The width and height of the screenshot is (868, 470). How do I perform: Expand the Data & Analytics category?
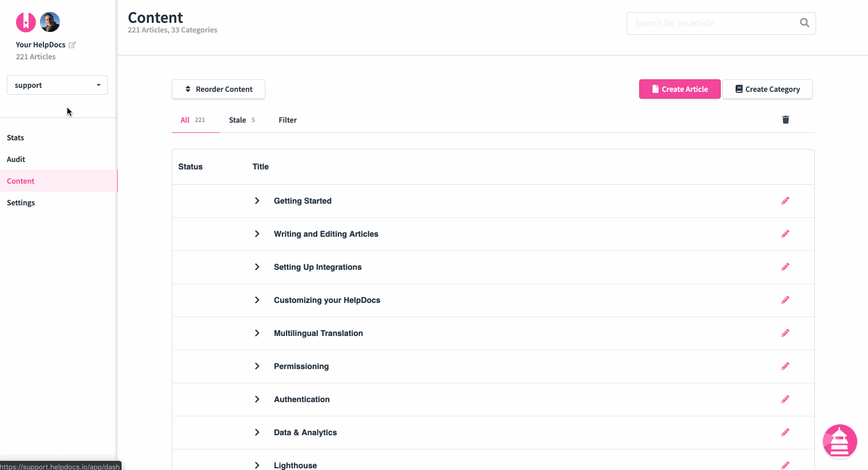pos(257,432)
